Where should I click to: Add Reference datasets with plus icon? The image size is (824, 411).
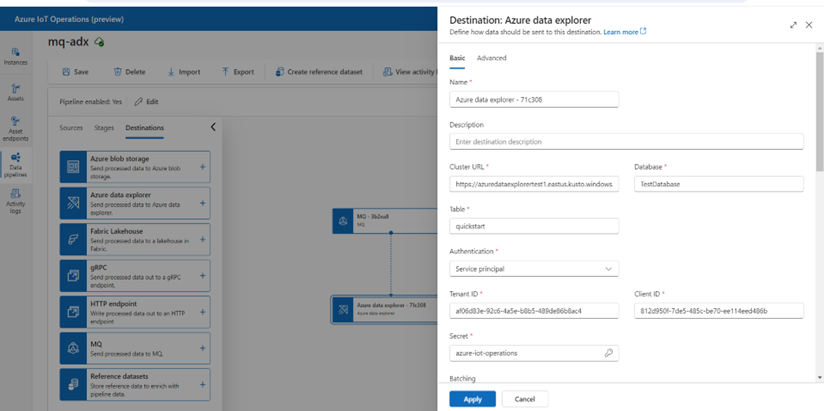pyautogui.click(x=202, y=385)
